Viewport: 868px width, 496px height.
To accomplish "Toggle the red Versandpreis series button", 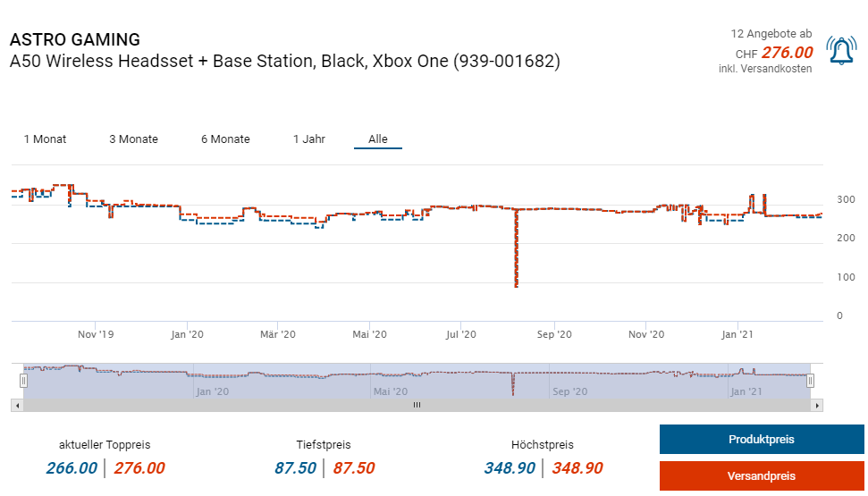I will coord(761,476).
